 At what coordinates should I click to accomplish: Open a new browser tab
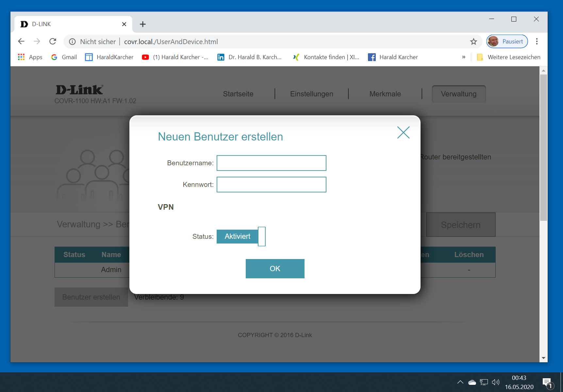(x=143, y=24)
